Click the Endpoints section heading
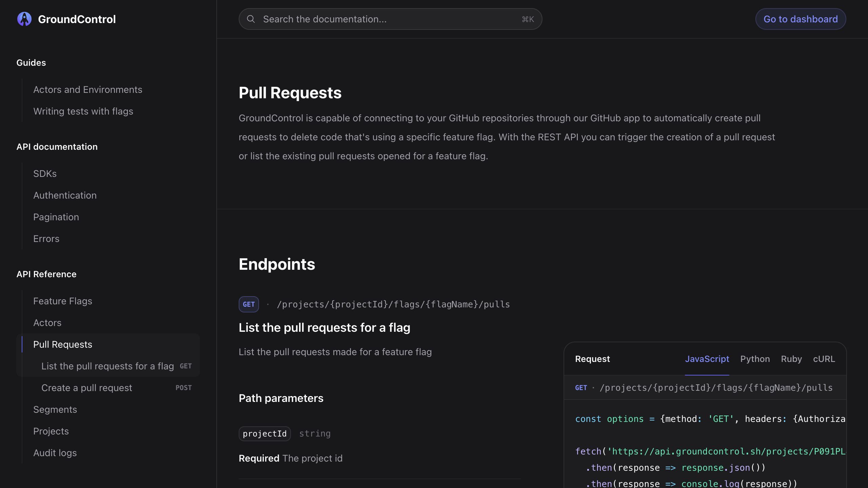868x488 pixels. coord(277,264)
